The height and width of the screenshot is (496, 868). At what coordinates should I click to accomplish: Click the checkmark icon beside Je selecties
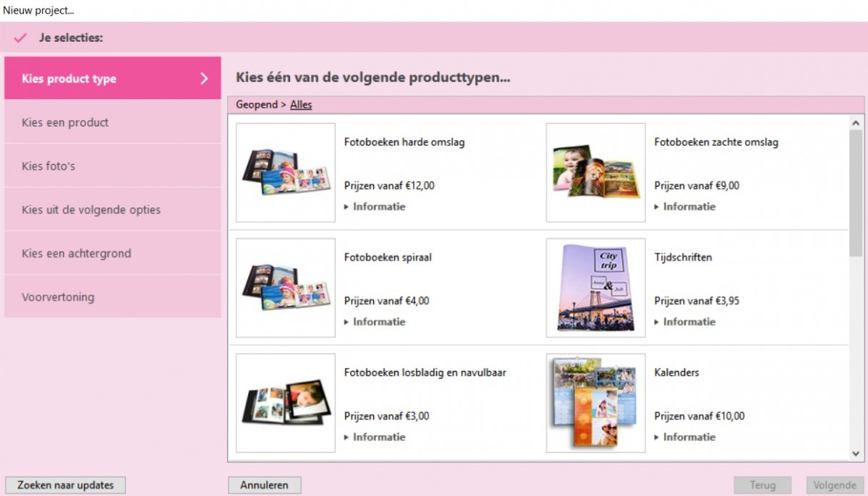tap(20, 38)
